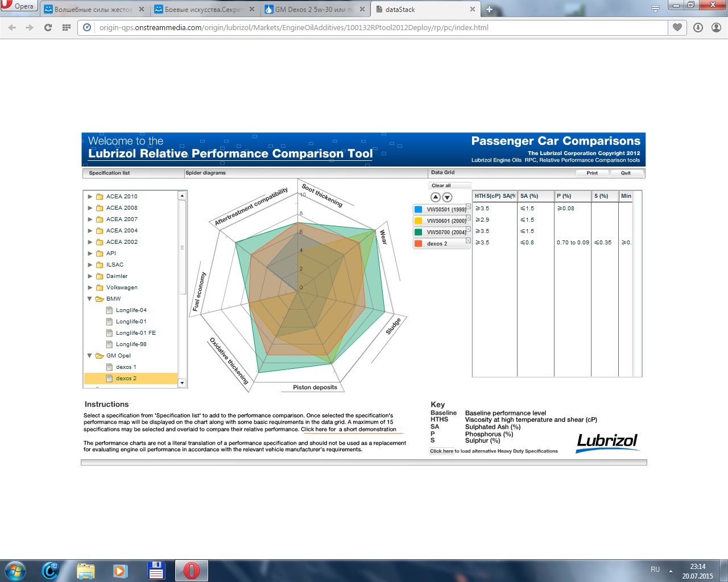Screen dimensions: 728x582
Task: Reload the current page
Action: pyautogui.click(x=48, y=27)
